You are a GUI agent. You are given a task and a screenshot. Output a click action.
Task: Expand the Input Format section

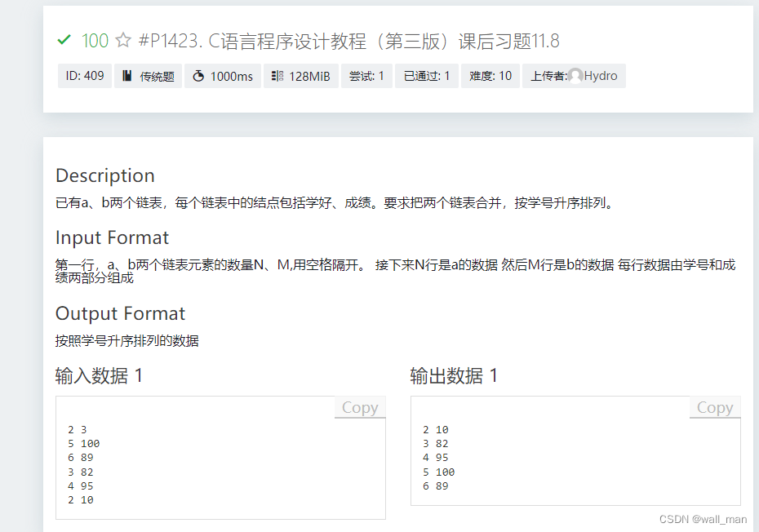(112, 237)
